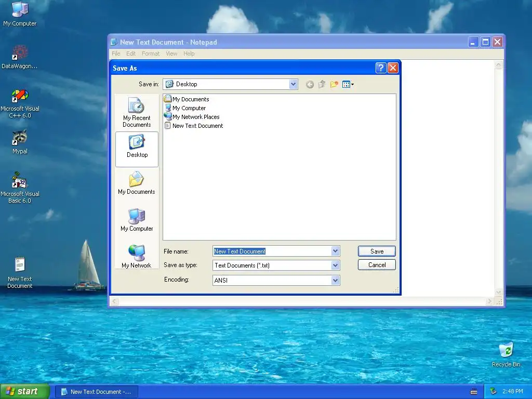The height and width of the screenshot is (399, 532).
Task: Close the Notepad window
Action: [x=497, y=42]
